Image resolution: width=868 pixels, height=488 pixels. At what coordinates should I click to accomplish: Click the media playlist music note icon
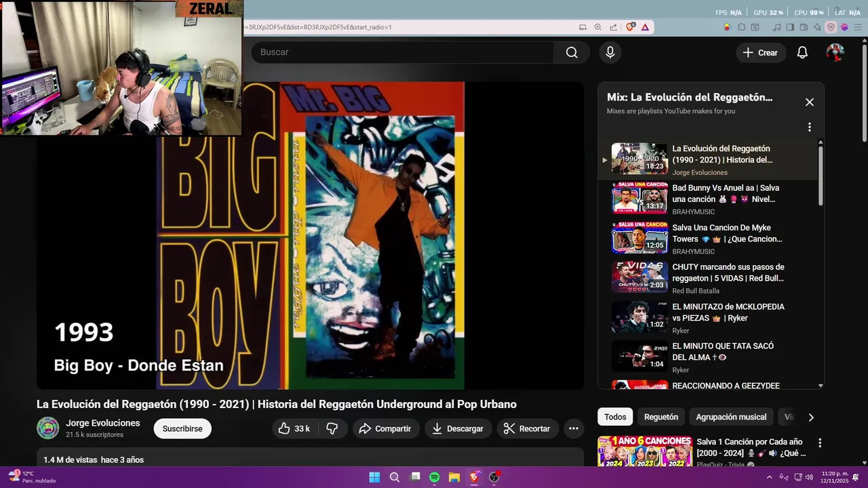click(777, 27)
